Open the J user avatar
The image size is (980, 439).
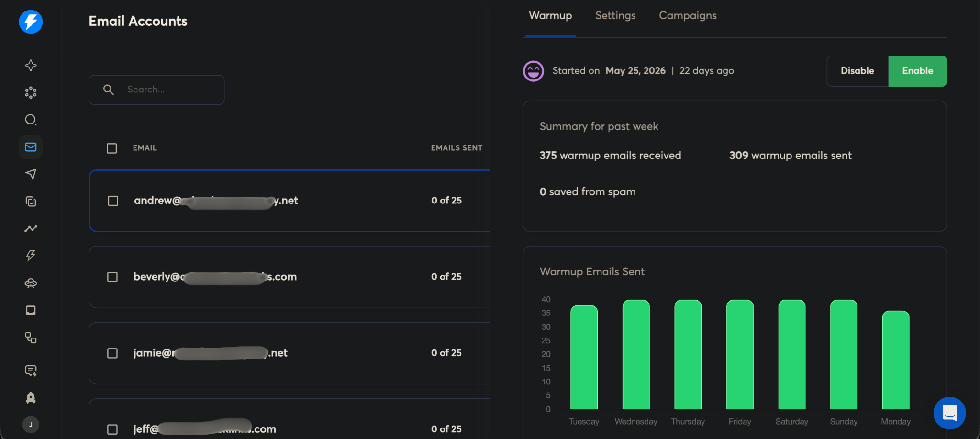[x=31, y=425]
